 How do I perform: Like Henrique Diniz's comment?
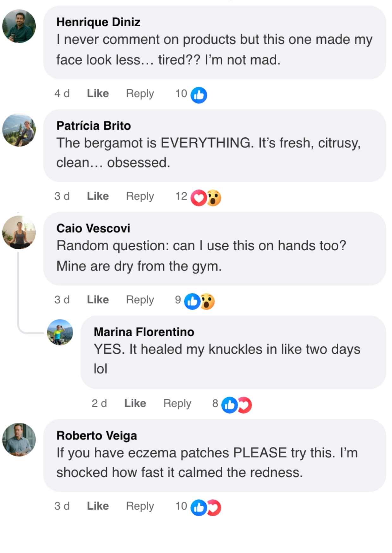pos(98,93)
